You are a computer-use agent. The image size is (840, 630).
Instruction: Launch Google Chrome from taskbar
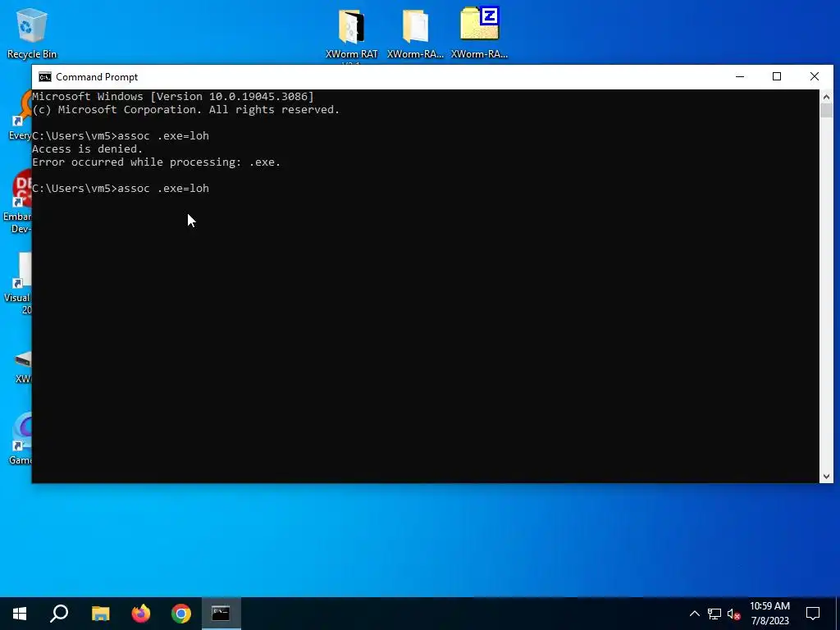click(181, 614)
